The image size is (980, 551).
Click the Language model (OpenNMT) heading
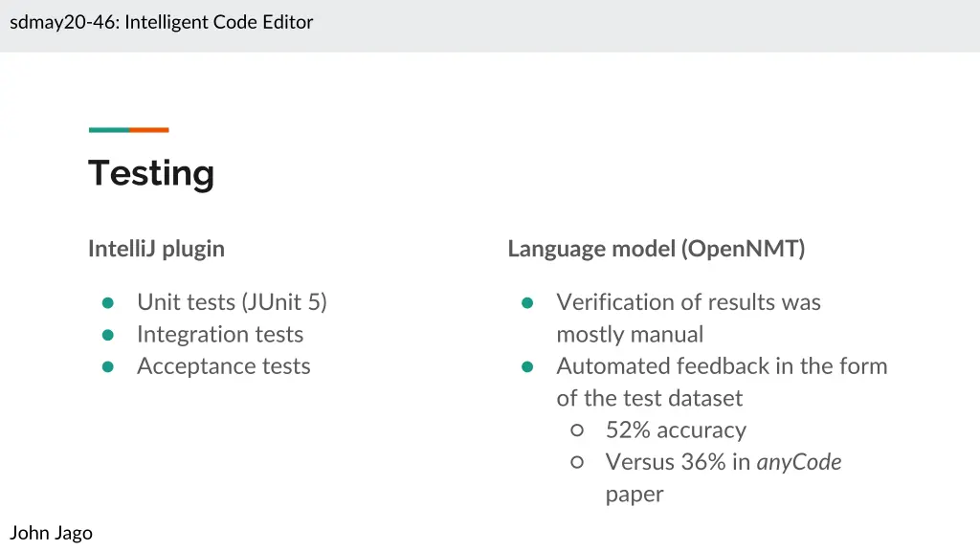[x=657, y=249]
